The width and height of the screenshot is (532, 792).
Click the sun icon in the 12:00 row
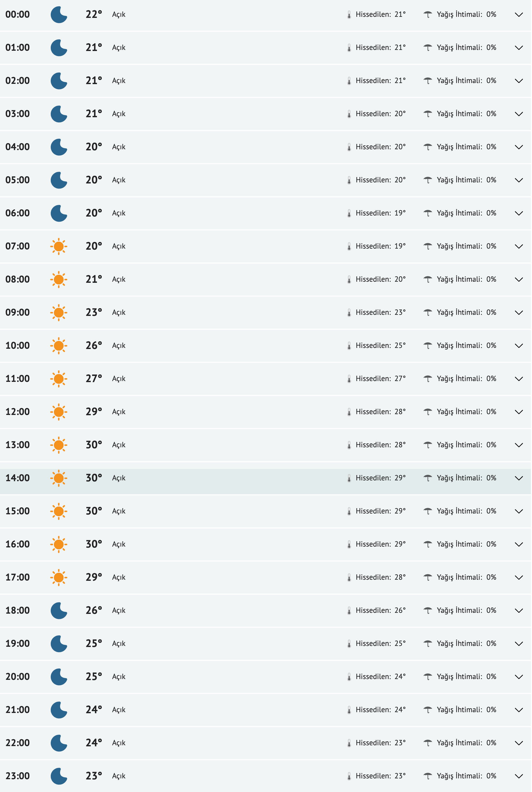pos(59,412)
